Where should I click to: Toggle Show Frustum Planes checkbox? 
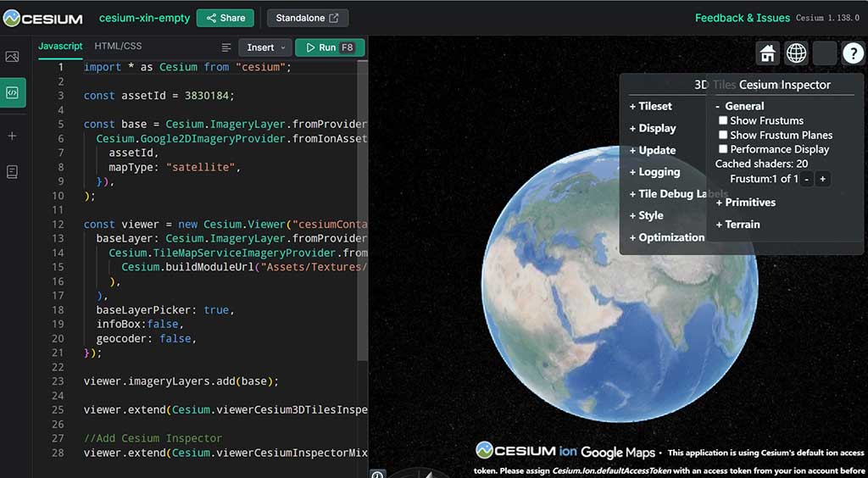(723, 136)
